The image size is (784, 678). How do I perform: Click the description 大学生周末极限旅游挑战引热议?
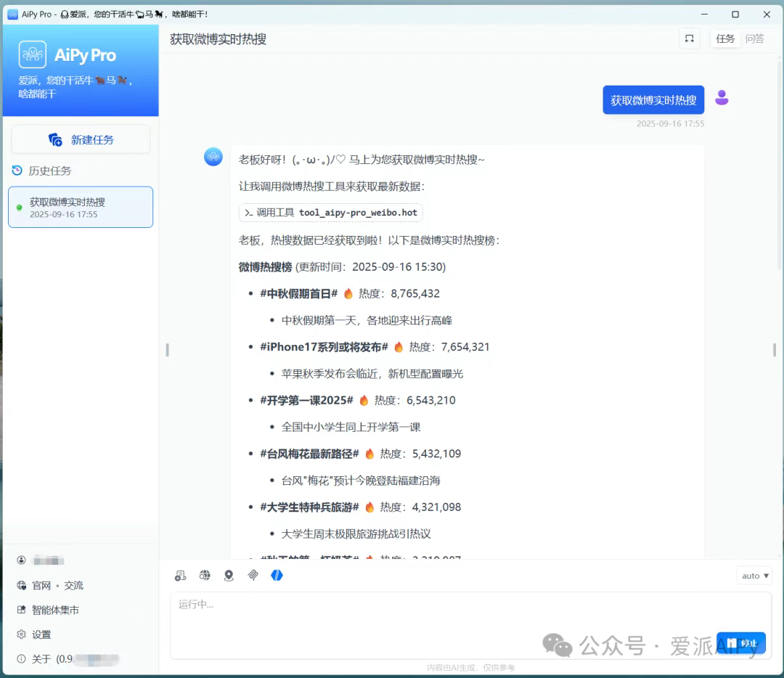pos(356,534)
